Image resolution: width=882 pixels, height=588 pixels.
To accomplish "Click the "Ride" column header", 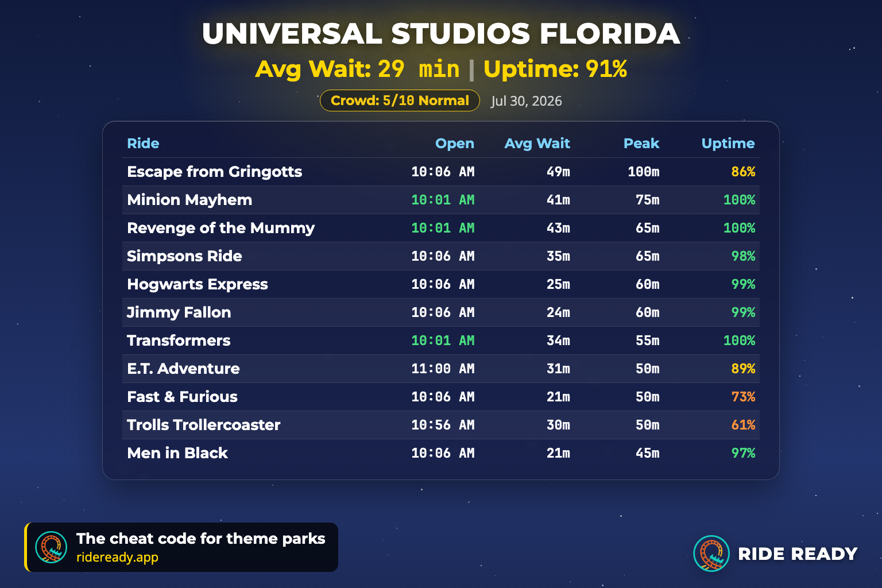I will pos(143,144).
